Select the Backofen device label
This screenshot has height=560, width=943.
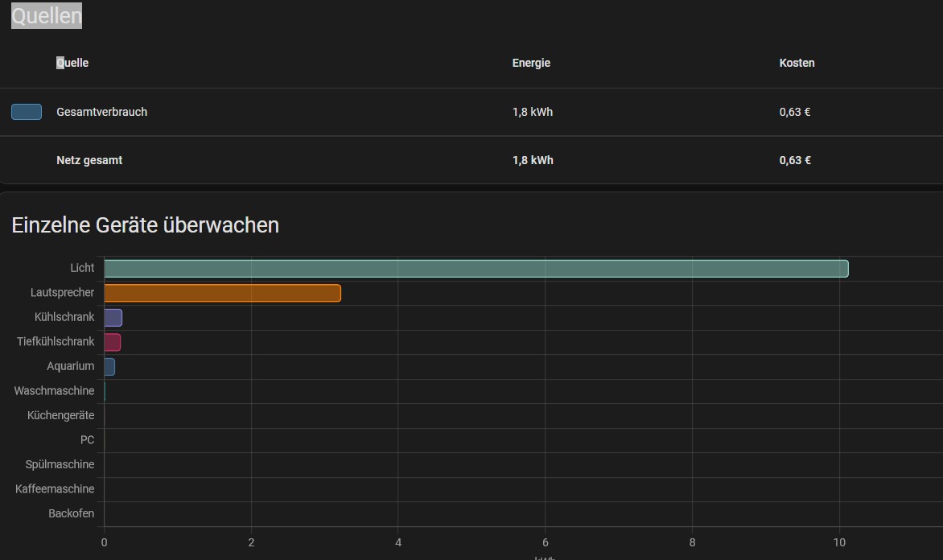(x=71, y=513)
